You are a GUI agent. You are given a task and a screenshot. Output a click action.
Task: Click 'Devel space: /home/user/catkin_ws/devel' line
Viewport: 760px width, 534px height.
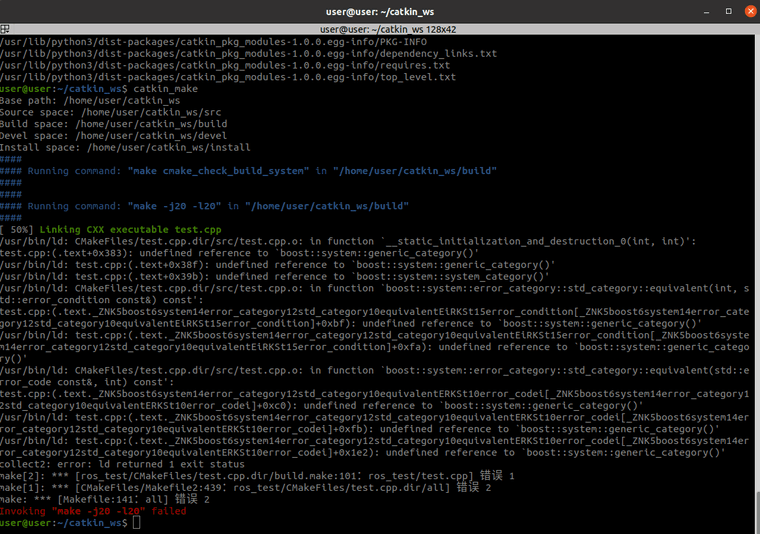click(x=113, y=136)
